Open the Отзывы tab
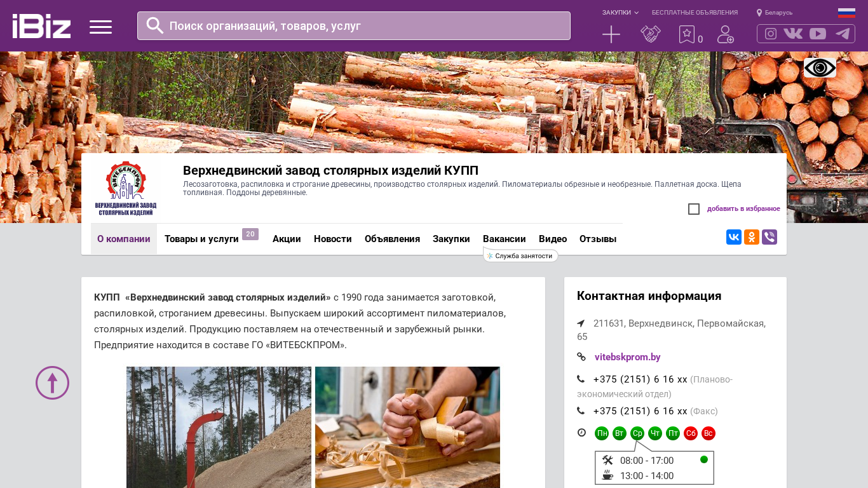Image resolution: width=868 pixels, height=488 pixels. [598, 239]
